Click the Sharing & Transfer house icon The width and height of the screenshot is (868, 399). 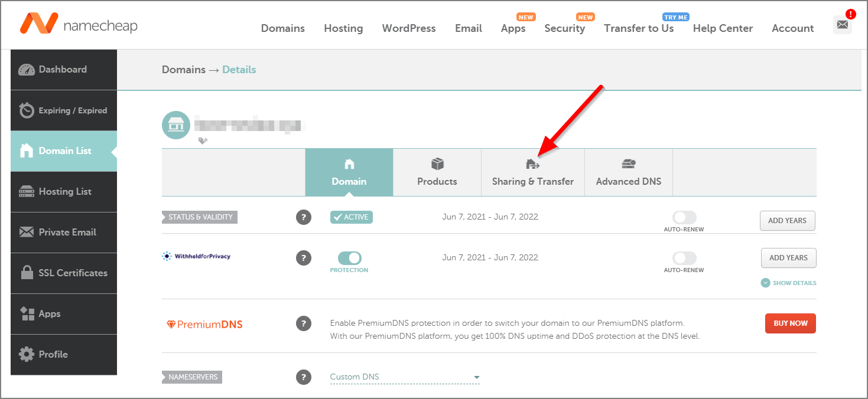pos(532,164)
